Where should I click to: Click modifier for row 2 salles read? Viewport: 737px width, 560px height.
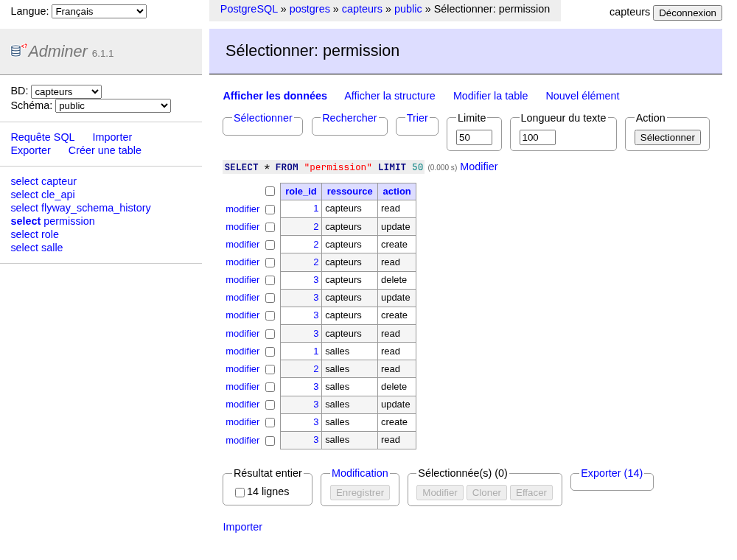242,369
